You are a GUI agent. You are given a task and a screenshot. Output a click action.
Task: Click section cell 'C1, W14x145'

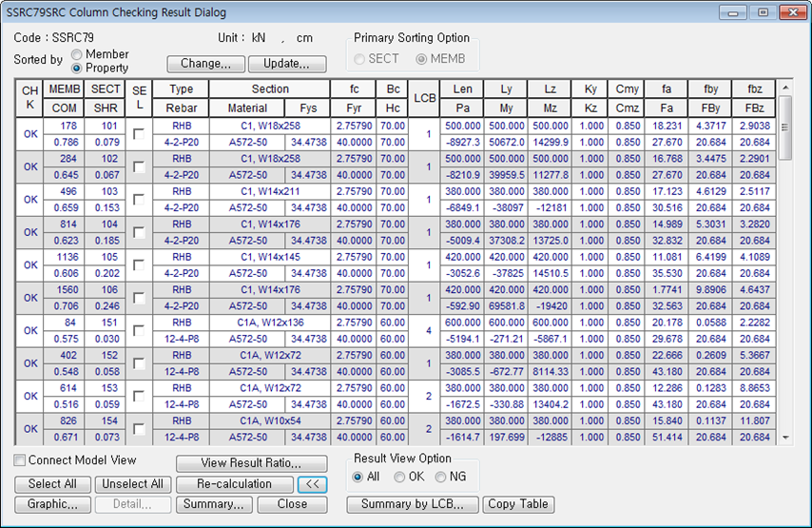tap(270, 257)
